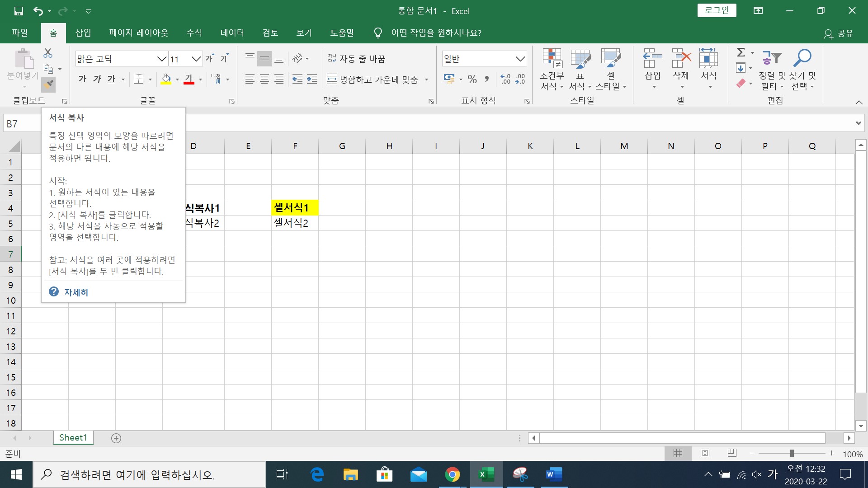Screen dimensions: 868x488
Task: Click the decrease indent icon
Action: point(297,79)
